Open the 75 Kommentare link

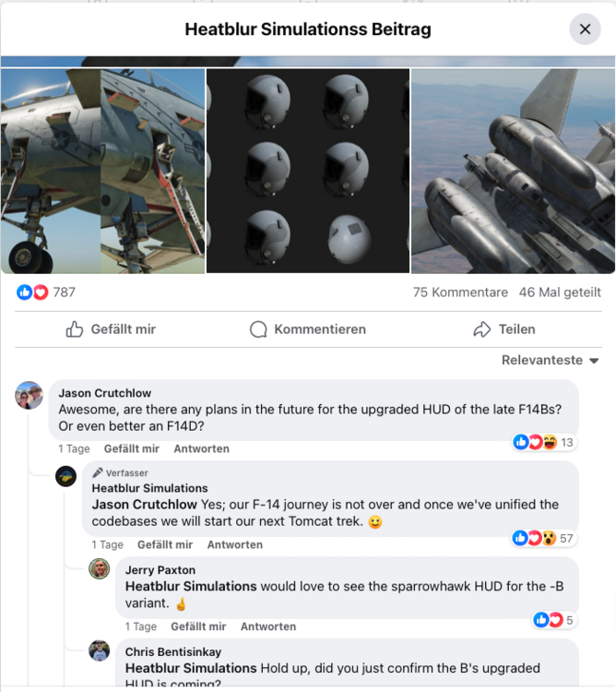point(460,292)
